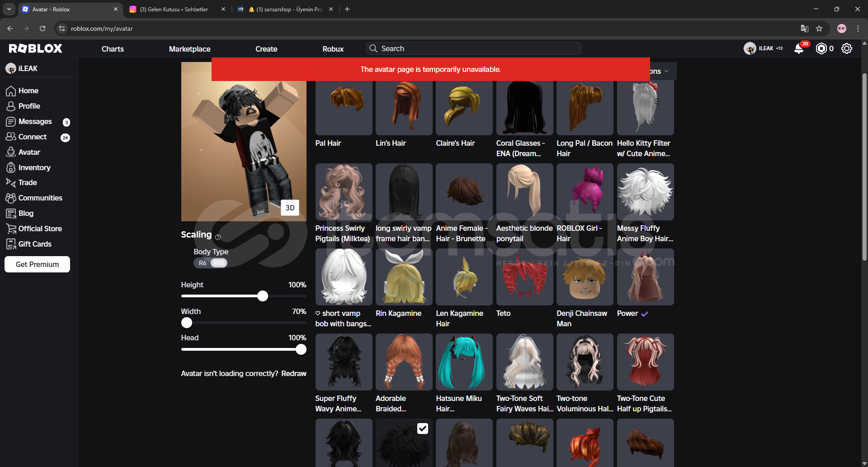Click the page vertical scrollbar
Screen dimensions: 868x467
click(x=864, y=167)
